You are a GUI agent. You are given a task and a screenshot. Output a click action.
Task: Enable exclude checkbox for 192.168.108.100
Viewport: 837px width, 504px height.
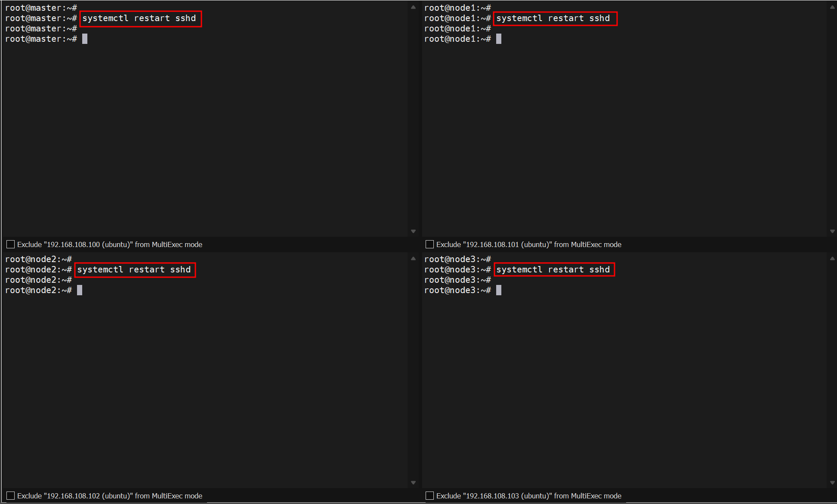click(10, 244)
